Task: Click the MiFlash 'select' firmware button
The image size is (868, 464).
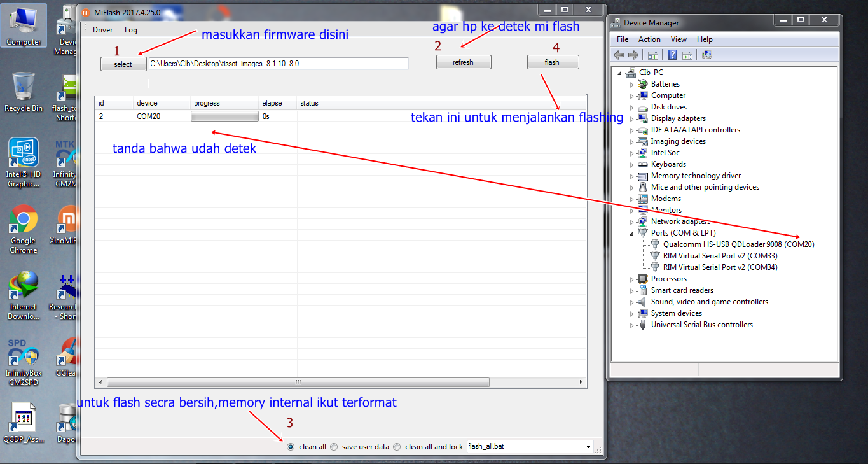Action: 123,64
